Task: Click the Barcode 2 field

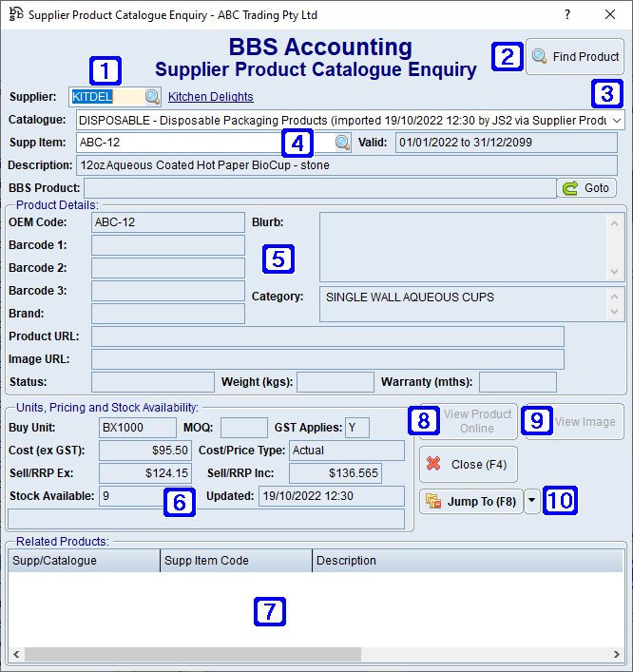Action: coord(168,268)
